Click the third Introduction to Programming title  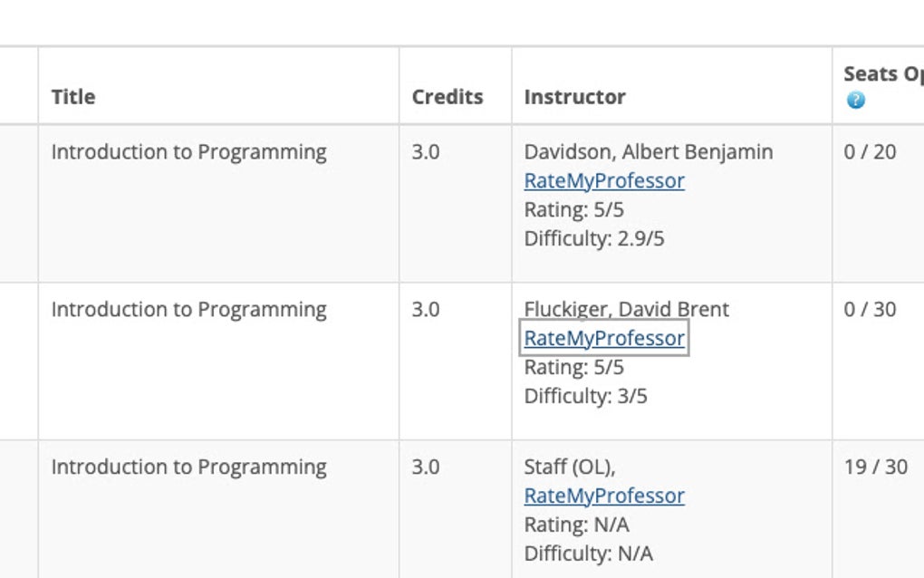[188, 467]
